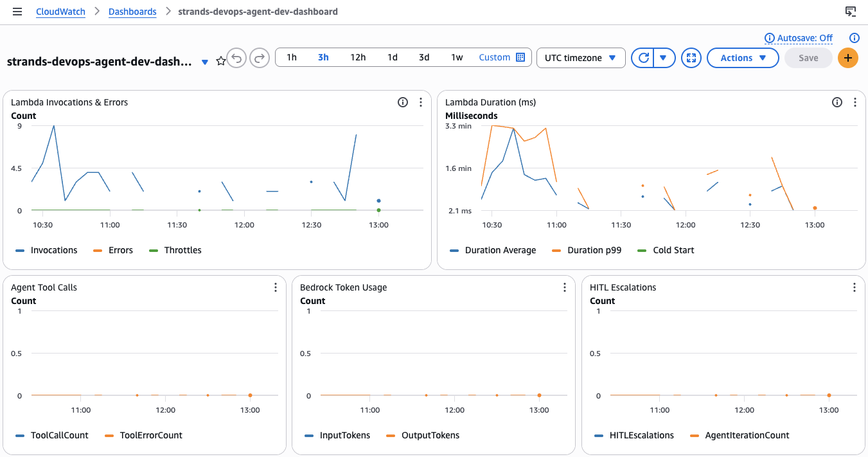Open Lambda Invocations & Errors widget actions menu
The width and height of the screenshot is (868, 457).
click(x=421, y=102)
